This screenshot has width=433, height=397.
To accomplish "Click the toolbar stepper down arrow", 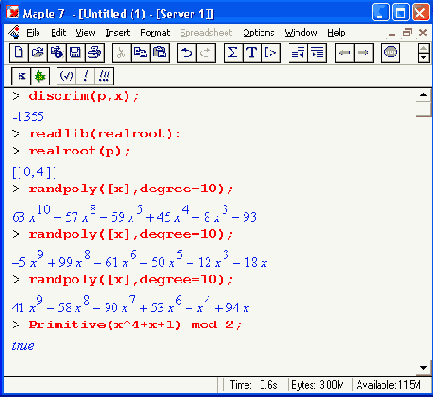I will coord(423,58).
